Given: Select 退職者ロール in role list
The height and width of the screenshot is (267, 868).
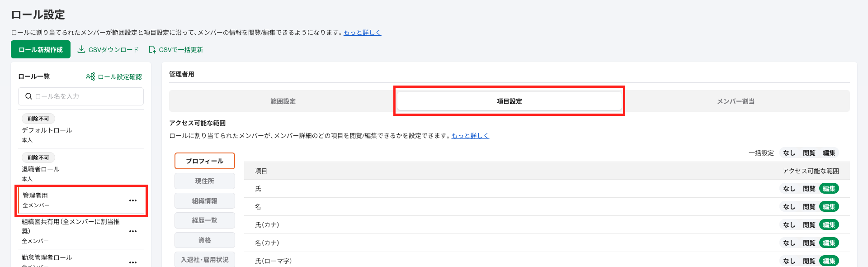Looking at the screenshot, I should pyautogui.click(x=81, y=168).
